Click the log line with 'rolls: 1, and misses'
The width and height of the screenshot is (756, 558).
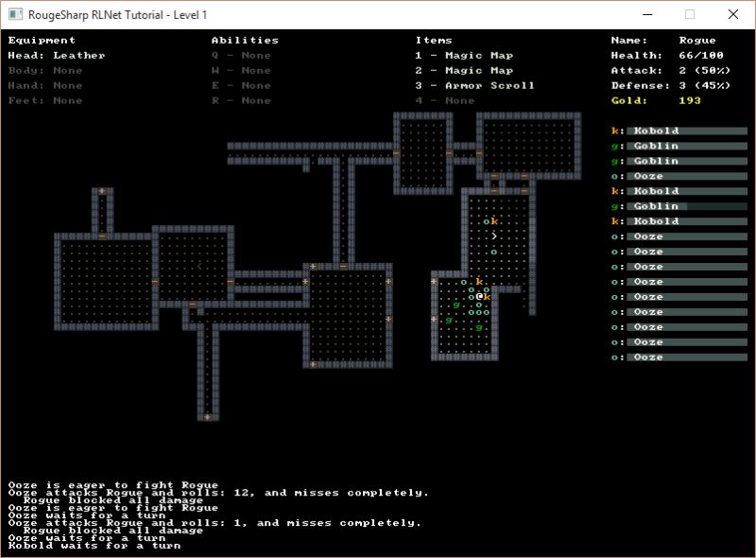(215, 523)
